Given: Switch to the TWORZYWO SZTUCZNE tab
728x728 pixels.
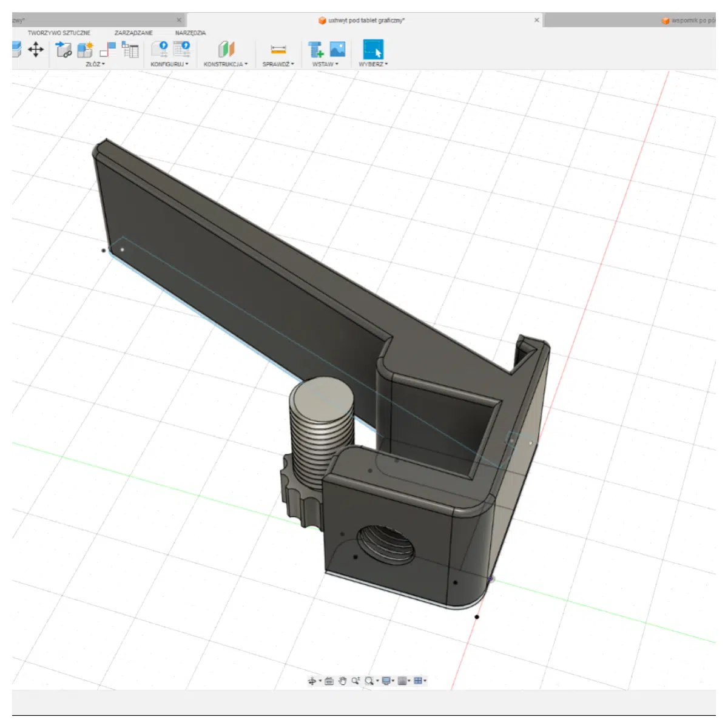Looking at the screenshot, I should coord(59,33).
